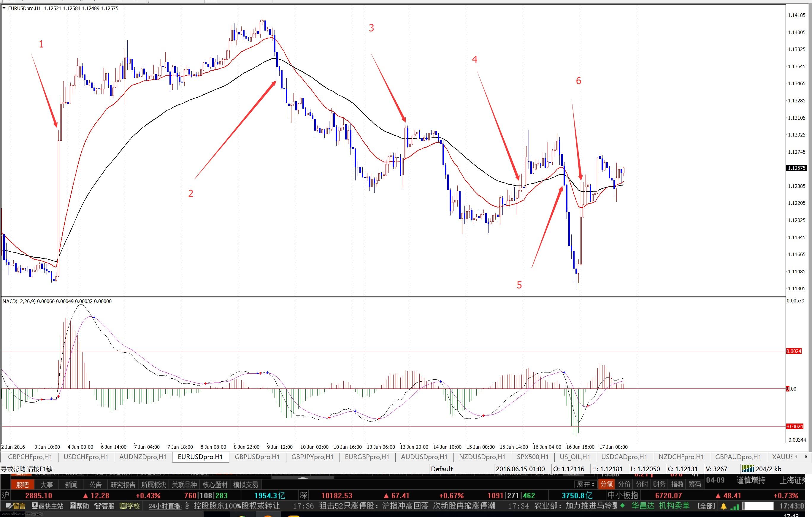Select the 公告 announcements tab
812x517 pixels.
point(96,485)
